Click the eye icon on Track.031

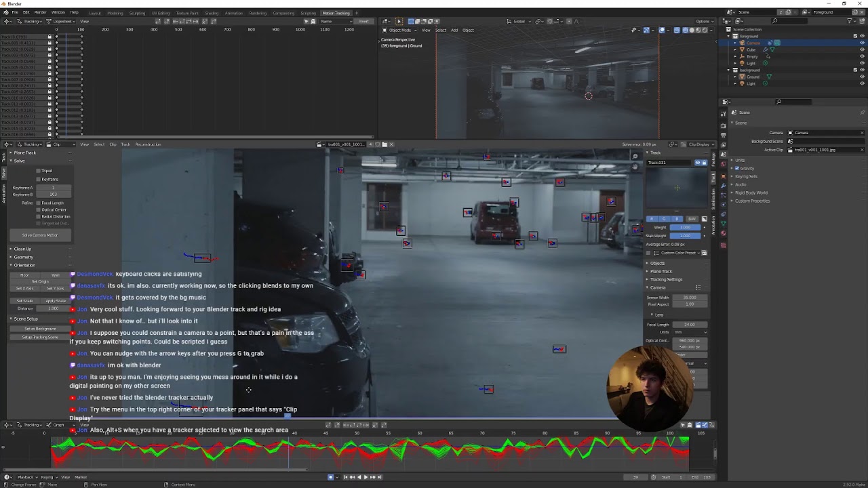point(697,163)
